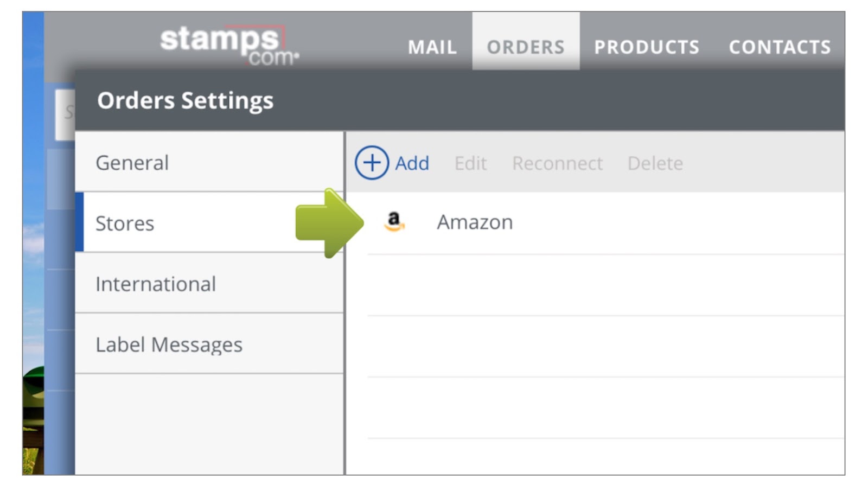Click Delete in the stores toolbar
The width and height of the screenshot is (868, 485).
coord(655,163)
